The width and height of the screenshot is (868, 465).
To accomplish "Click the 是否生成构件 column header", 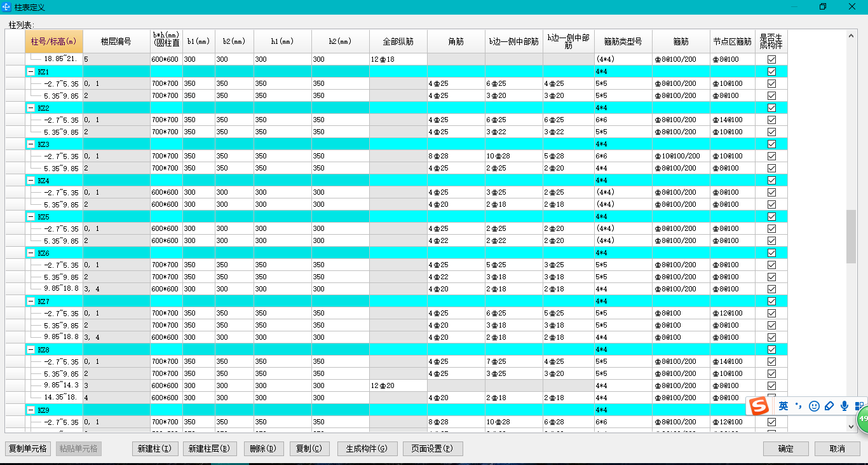I will pos(771,41).
